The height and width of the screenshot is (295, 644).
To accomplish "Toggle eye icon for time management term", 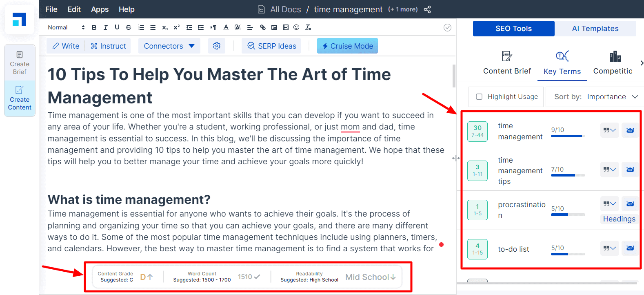I will pos(630,130).
